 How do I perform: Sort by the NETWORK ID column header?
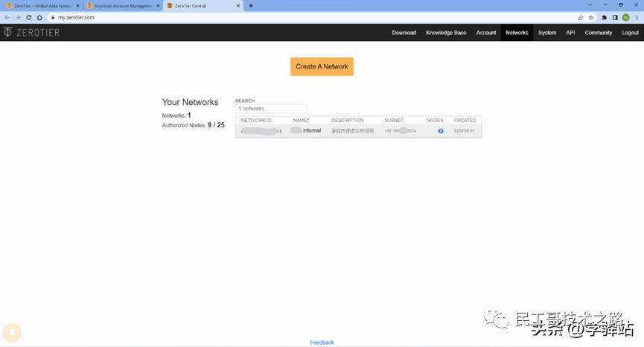(x=256, y=121)
